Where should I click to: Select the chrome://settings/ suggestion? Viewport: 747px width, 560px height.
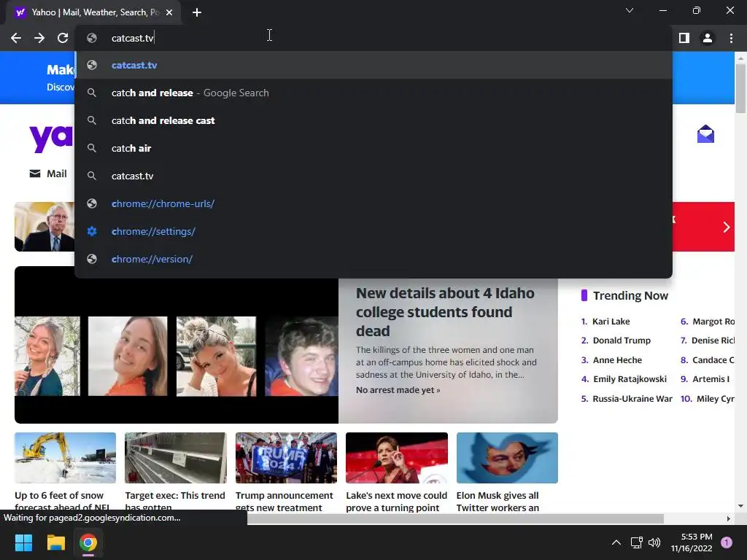[373, 231]
